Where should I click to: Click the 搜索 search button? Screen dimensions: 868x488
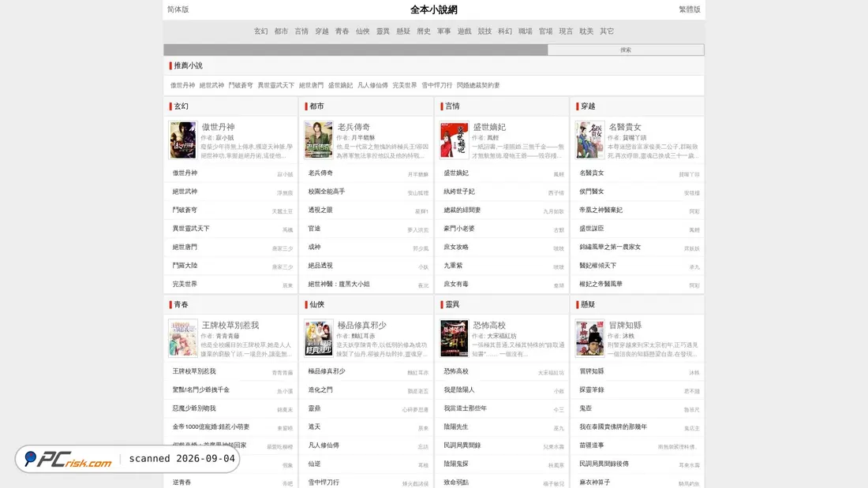[x=626, y=50]
